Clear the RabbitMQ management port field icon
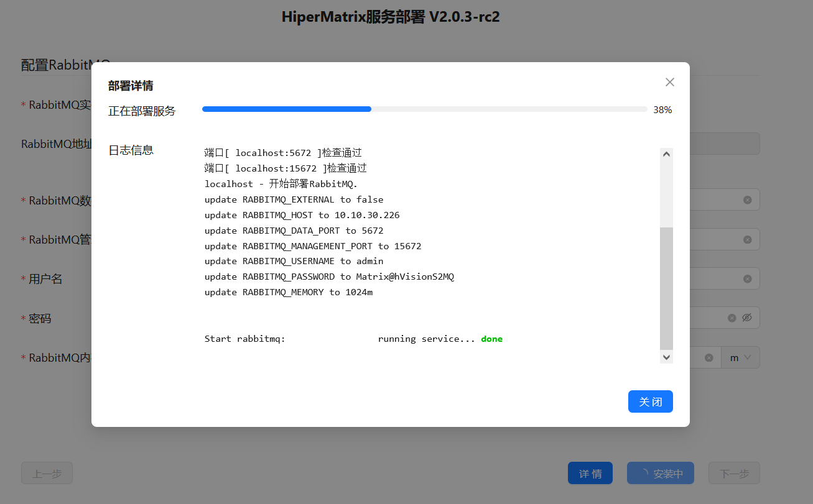The height and width of the screenshot is (504, 813). point(748,239)
